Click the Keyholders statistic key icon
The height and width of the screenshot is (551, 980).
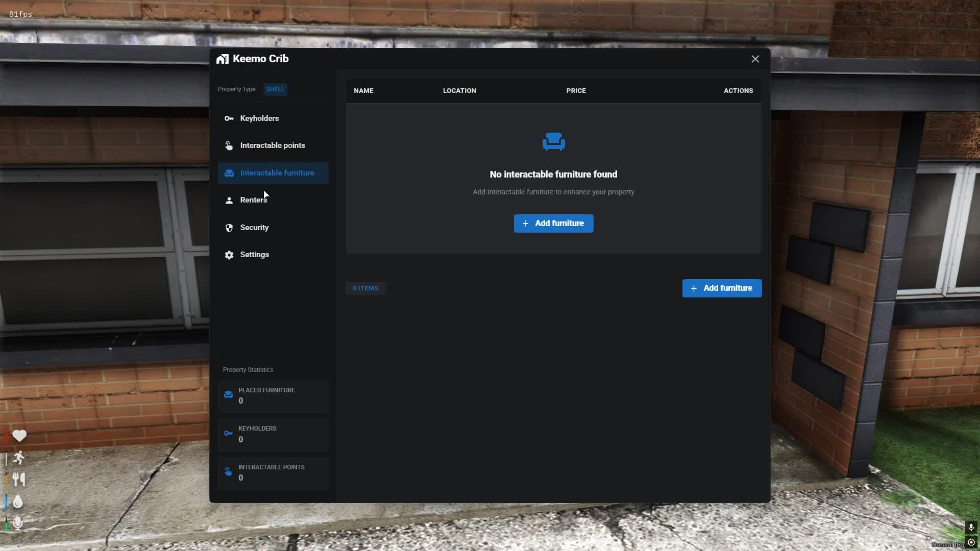(x=228, y=434)
